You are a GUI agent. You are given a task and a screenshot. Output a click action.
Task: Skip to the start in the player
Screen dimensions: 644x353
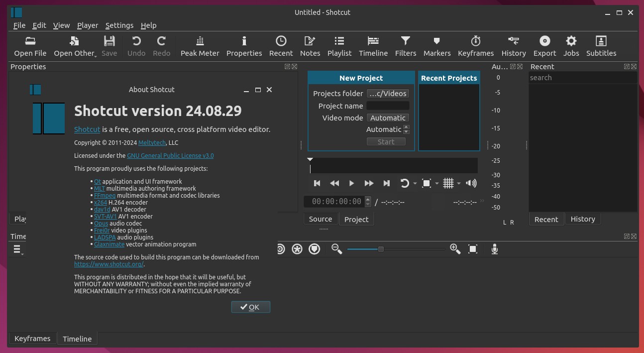coord(317,183)
